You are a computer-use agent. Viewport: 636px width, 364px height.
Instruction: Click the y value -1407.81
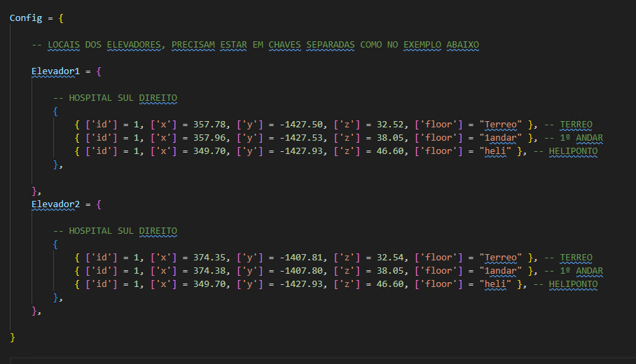[296, 258]
